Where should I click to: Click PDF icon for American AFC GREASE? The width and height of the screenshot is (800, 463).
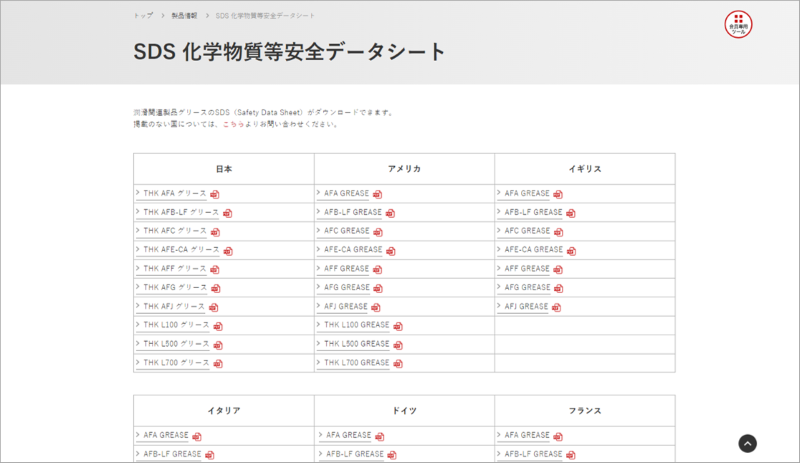(378, 232)
